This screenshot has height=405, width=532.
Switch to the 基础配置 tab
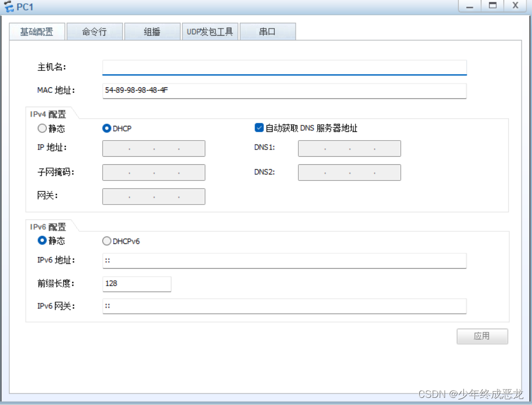(37, 31)
